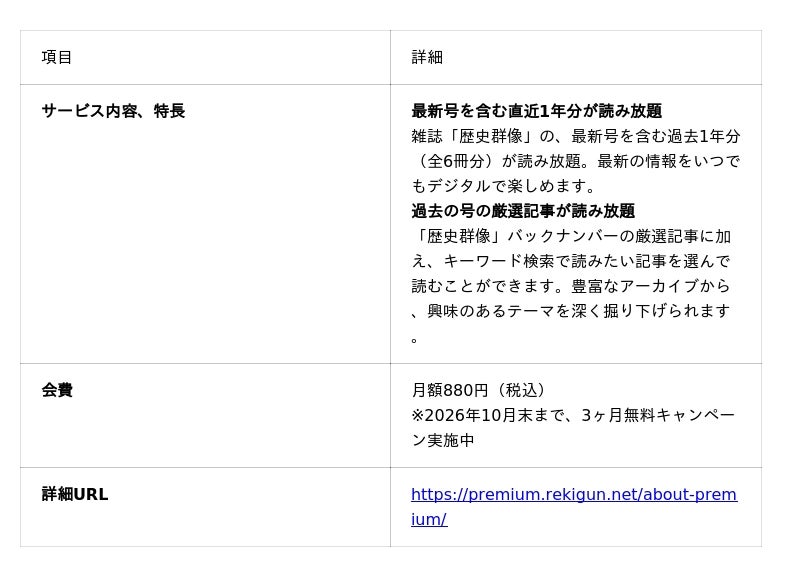Click the line 読むことができます。豊富なアーカイブから
The height and width of the screenshot is (577, 800).
[571, 286]
